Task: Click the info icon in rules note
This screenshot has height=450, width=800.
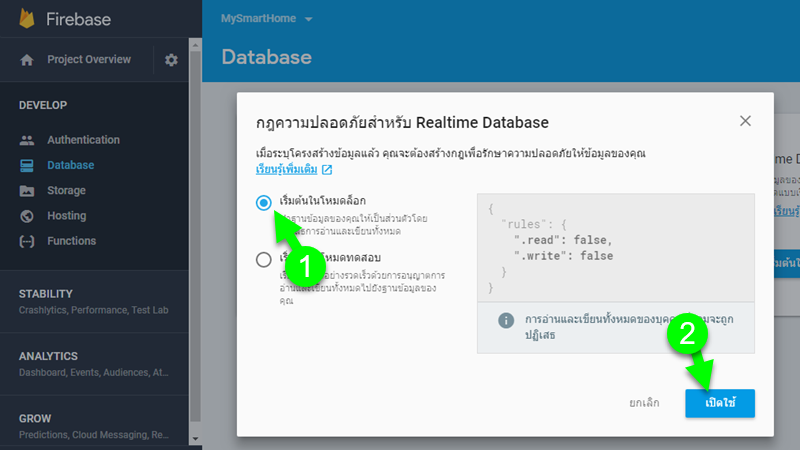Action: [506, 320]
